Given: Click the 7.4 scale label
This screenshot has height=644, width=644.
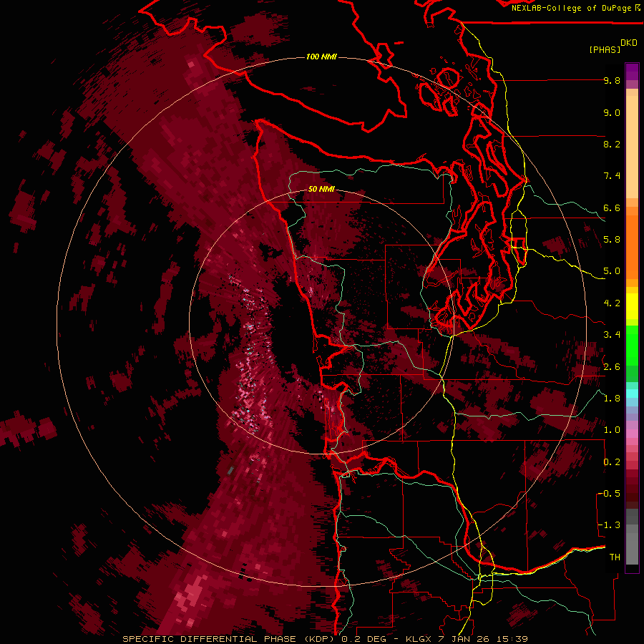Looking at the screenshot, I should point(612,176).
